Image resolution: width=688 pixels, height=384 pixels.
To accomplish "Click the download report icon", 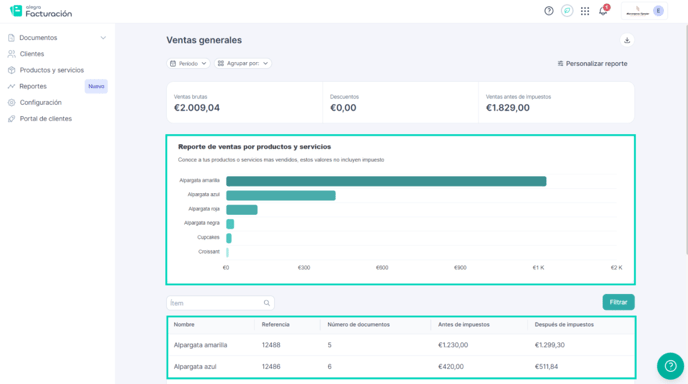I will [627, 40].
